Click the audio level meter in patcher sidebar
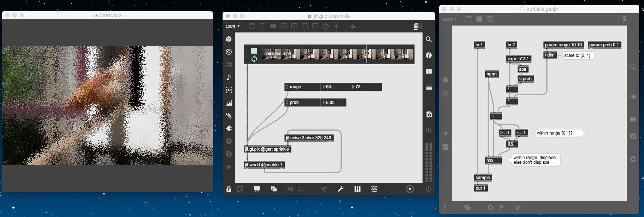The image size is (644, 217). coord(429,162)
